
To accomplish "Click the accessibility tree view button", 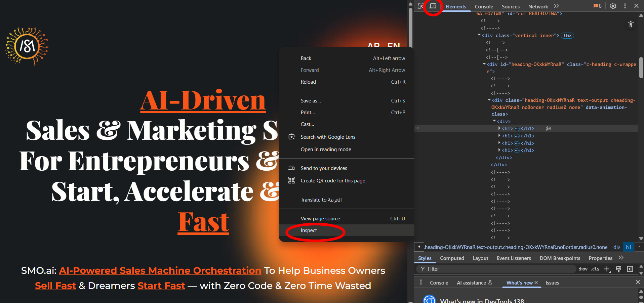I will point(631,24).
